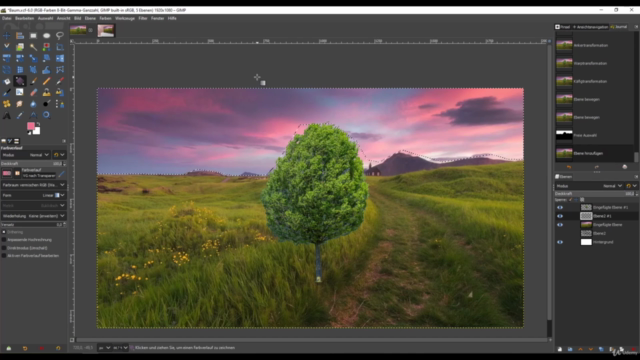Adjust Versatz slider
The image size is (640, 360).
pos(32,224)
